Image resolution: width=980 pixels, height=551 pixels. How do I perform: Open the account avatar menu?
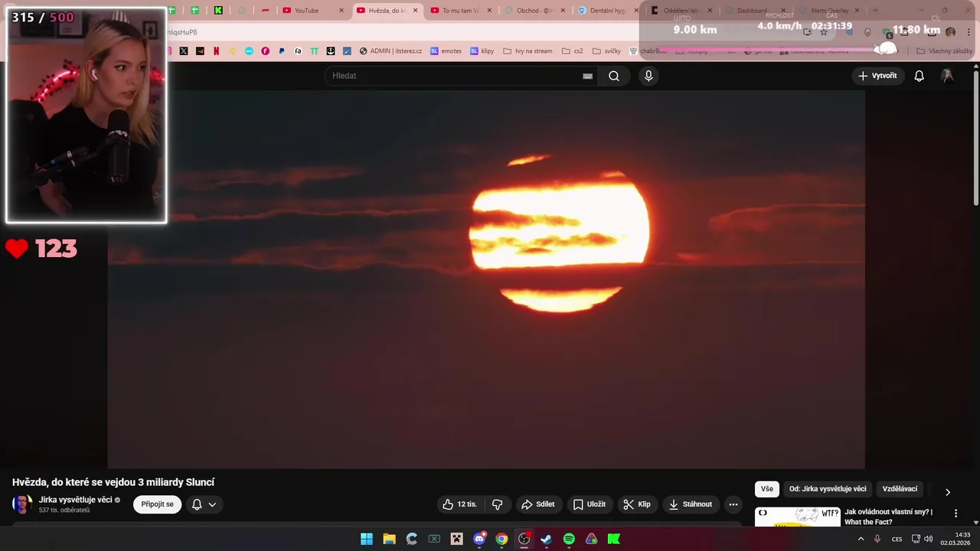point(948,76)
